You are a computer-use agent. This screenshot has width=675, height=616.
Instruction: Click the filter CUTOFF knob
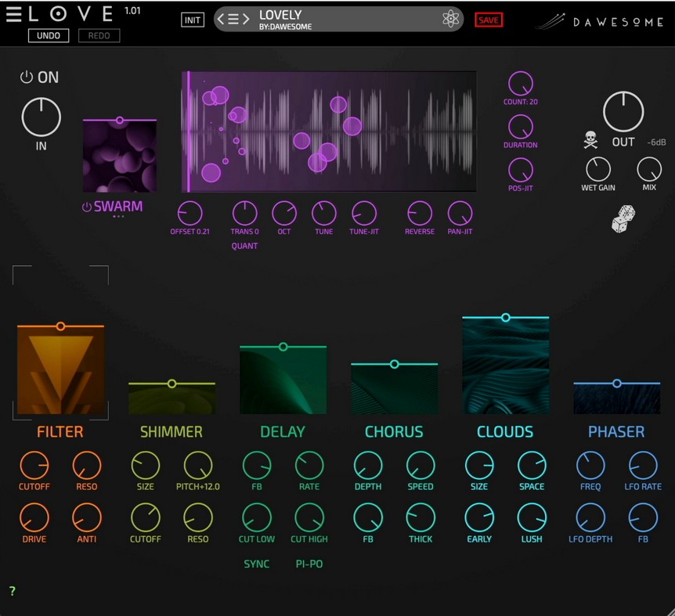click(34, 466)
